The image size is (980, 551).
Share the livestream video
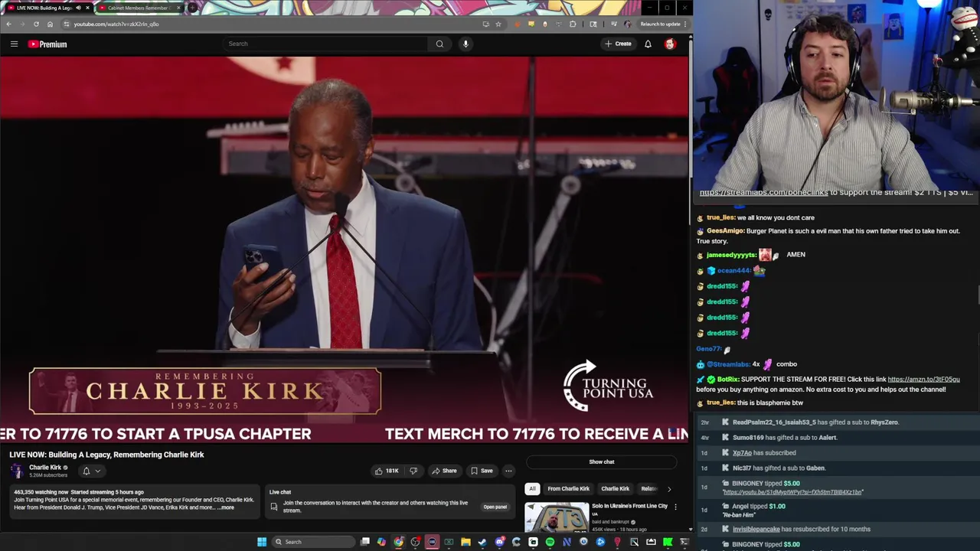[443, 471]
